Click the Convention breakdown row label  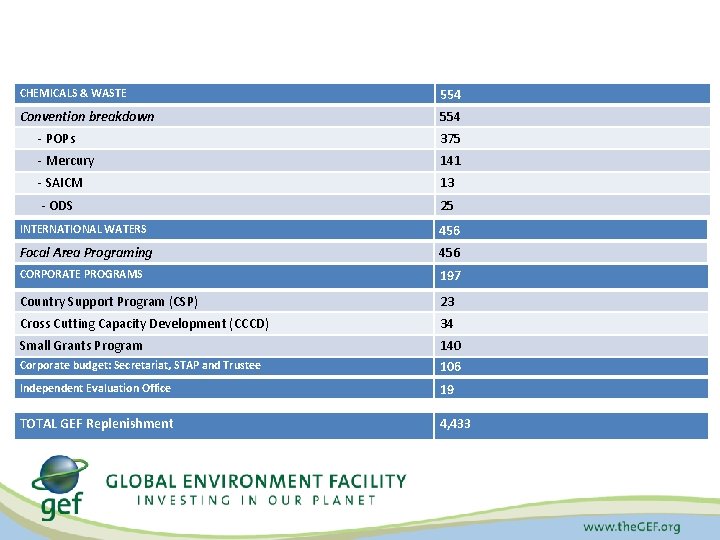(x=87, y=117)
